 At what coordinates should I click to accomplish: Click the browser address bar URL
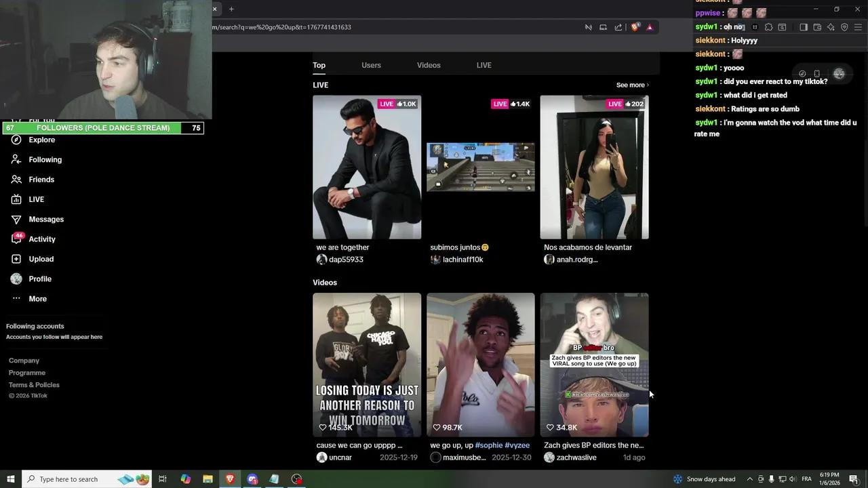click(x=281, y=27)
